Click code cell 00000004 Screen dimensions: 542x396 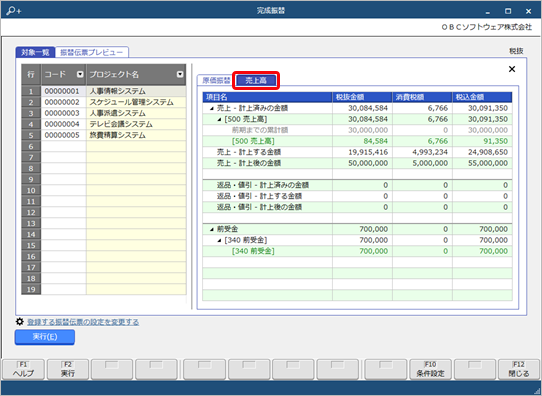coord(64,124)
